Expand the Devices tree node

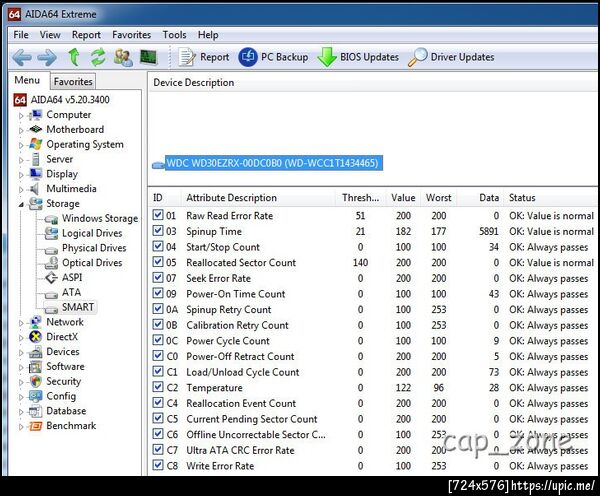[x=21, y=352]
